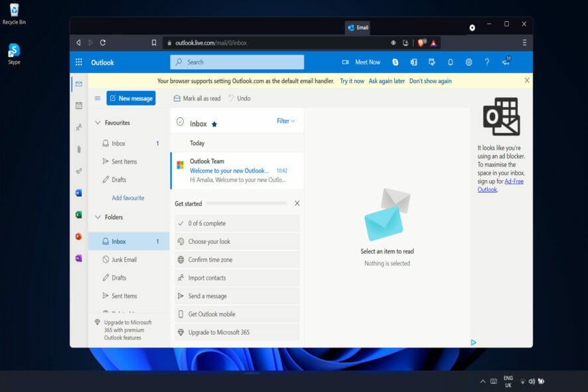The image size is (588, 392).
Task: Open the feedback megaphone icon in the header
Action: [x=506, y=61]
